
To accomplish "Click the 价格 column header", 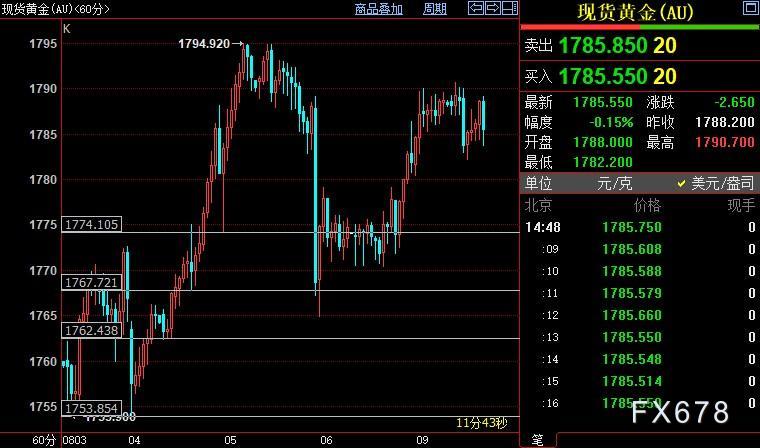I will pos(648,206).
